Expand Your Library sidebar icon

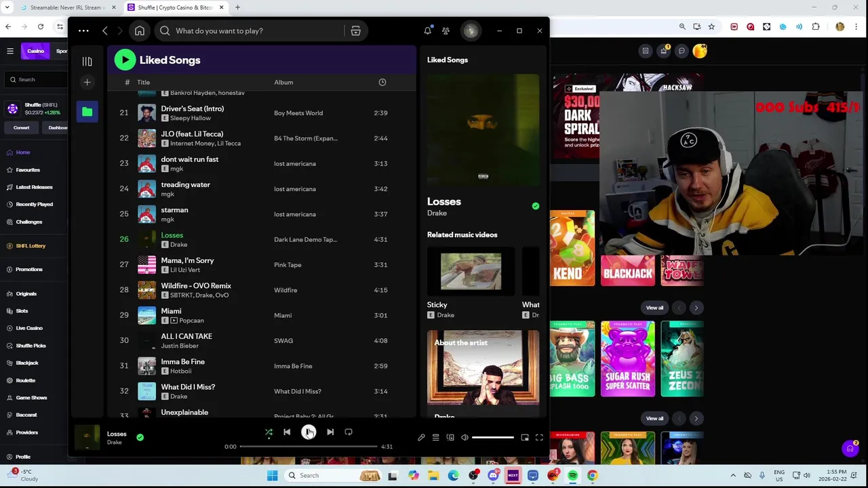tap(87, 62)
